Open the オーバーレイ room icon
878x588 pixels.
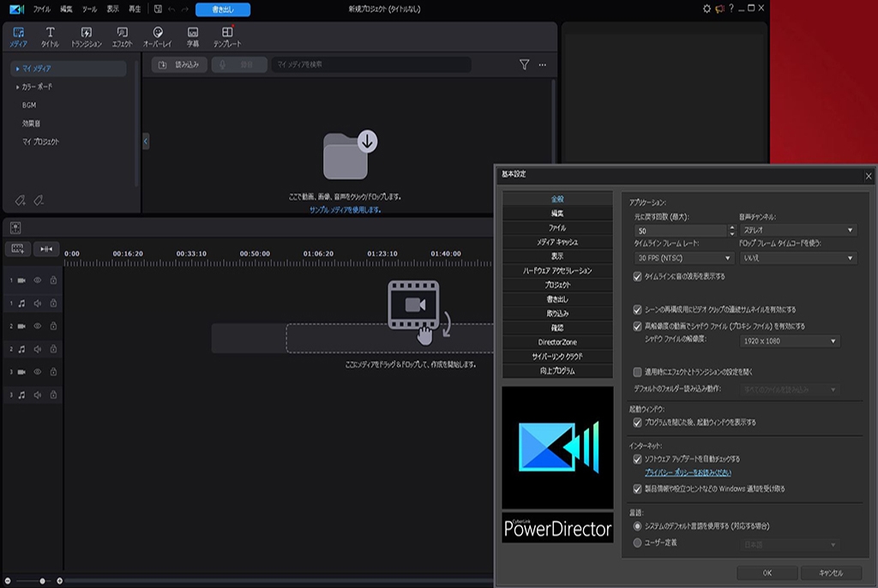(158, 36)
